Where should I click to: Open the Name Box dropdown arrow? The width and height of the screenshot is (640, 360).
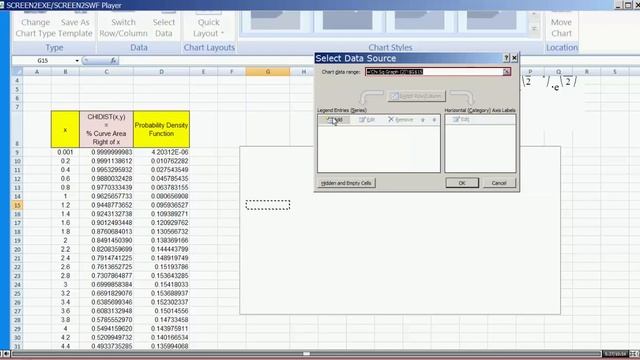click(77, 61)
